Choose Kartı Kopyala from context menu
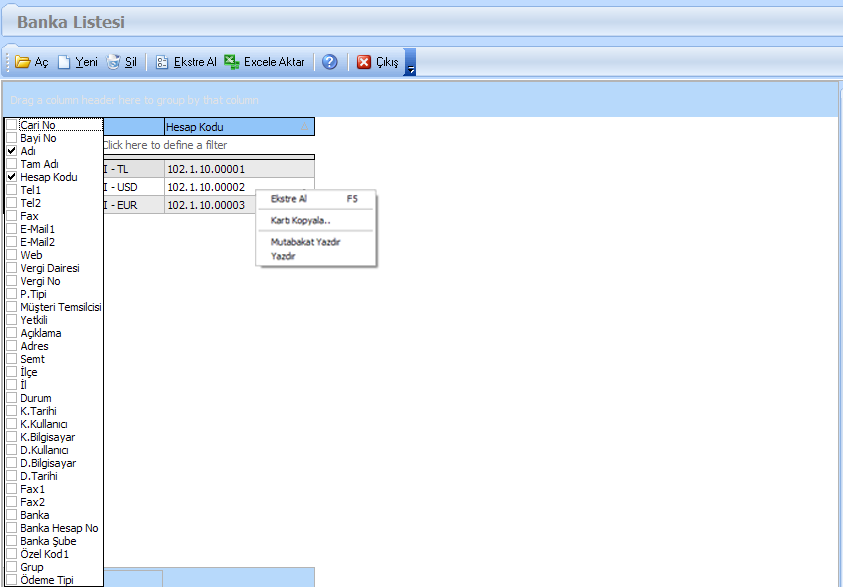This screenshot has width=843, height=587. click(x=300, y=220)
